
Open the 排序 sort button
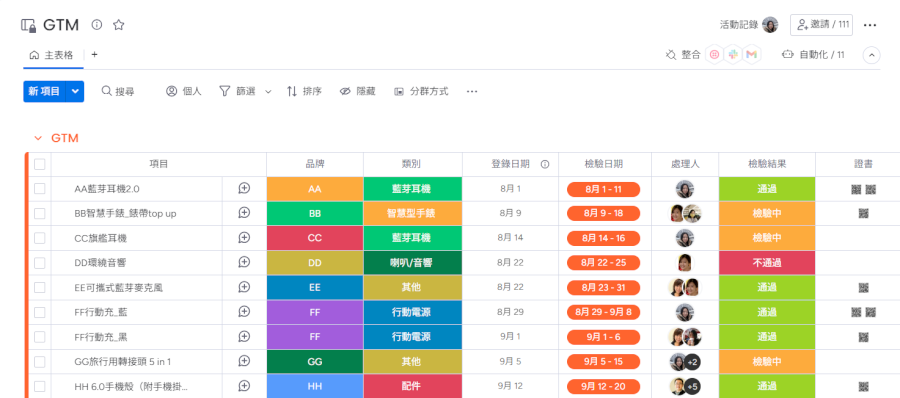coord(304,91)
